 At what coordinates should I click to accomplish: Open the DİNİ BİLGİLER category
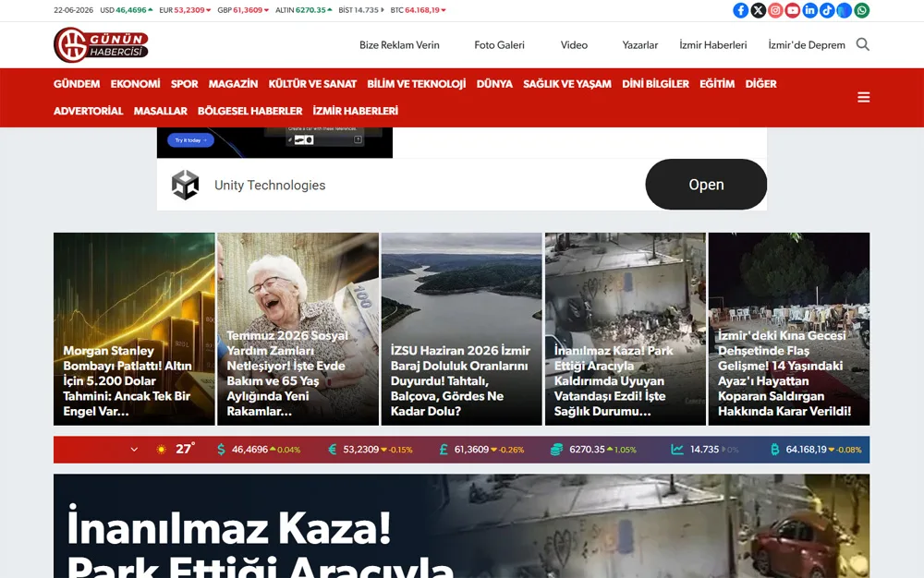click(x=655, y=84)
